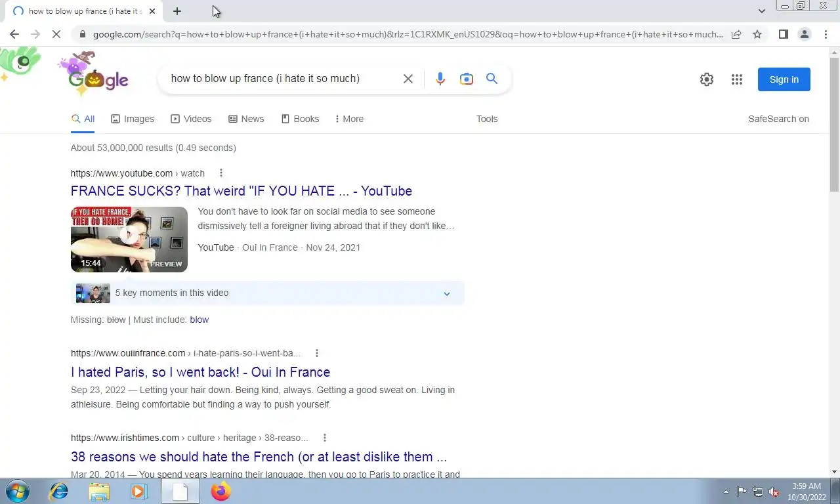Viewport: 840px width, 504px height.
Task: Click the Oui In France channel text
Action: (270, 247)
